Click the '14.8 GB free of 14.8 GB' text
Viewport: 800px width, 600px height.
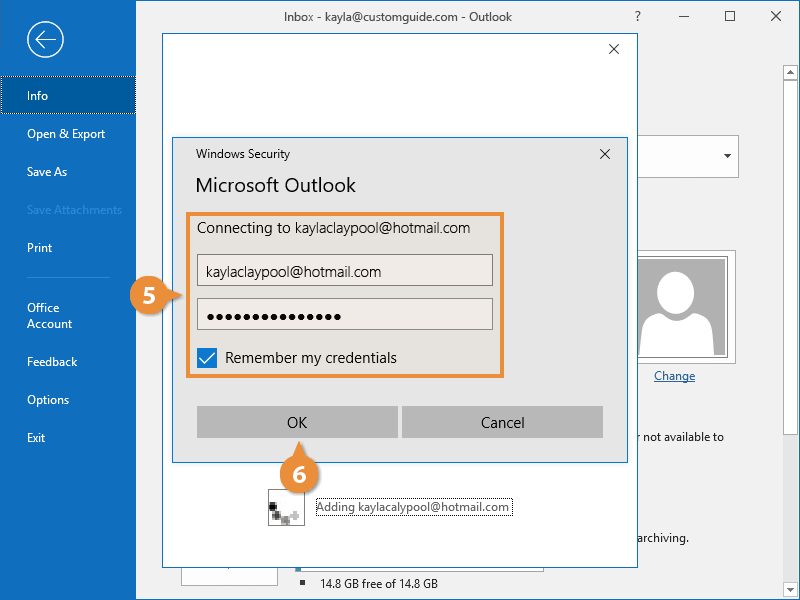click(x=379, y=584)
